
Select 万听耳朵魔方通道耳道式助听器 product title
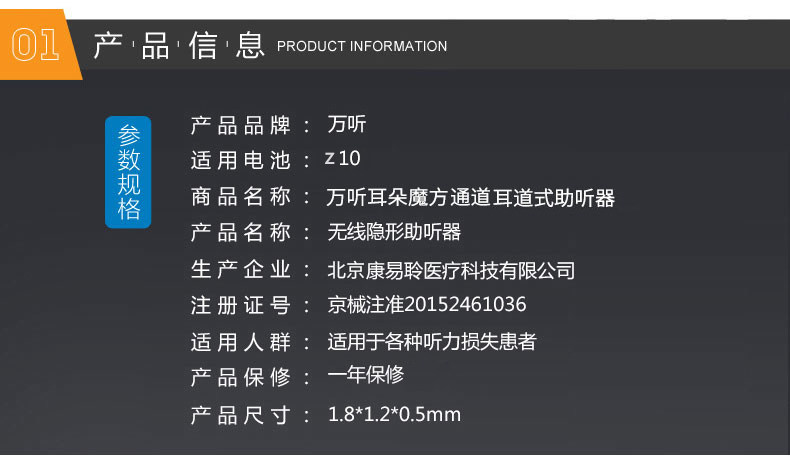(471, 197)
